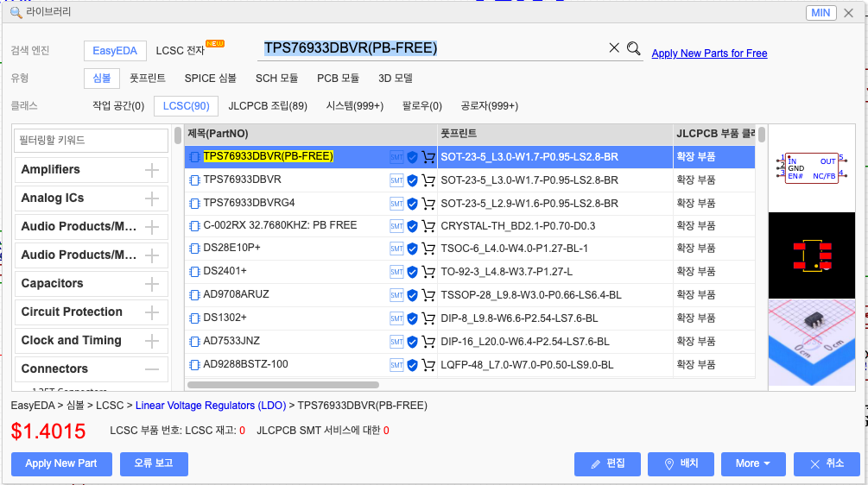Expand the Capacitors category
Image resolution: width=868 pixels, height=485 pixels.
point(152,284)
